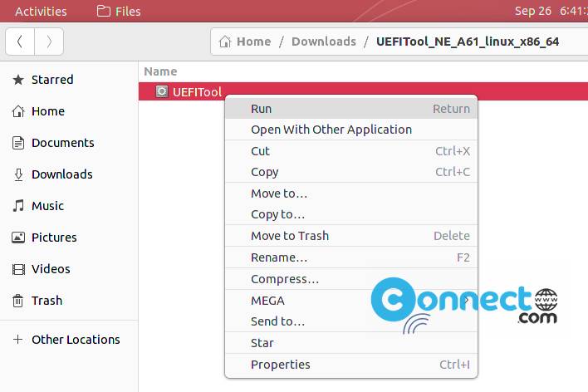Select Move to… menu entry
This screenshot has height=392, width=588.
[351, 194]
